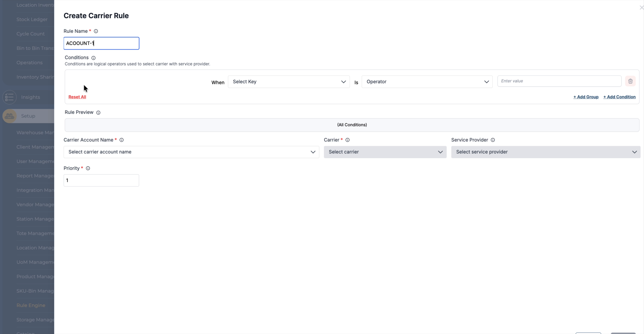Open Select service provider dropdown
This screenshot has width=644, height=334.
546,152
